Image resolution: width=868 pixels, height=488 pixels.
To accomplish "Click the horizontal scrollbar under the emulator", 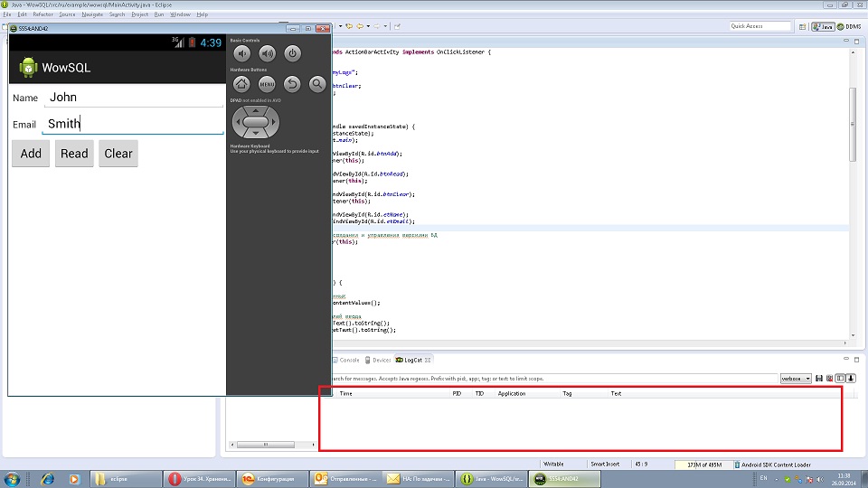I will 266,445.
